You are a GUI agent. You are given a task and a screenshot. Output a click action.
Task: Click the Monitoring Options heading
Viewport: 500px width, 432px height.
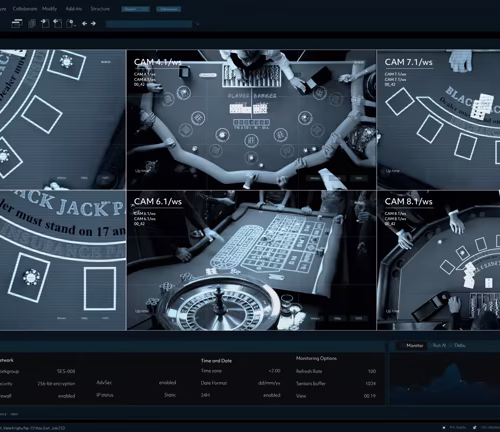[316, 359]
